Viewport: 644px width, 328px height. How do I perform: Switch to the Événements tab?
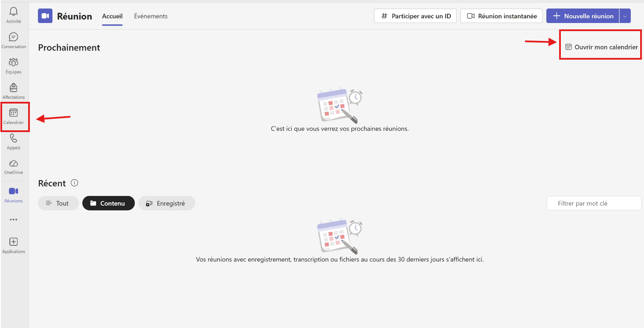tap(151, 16)
